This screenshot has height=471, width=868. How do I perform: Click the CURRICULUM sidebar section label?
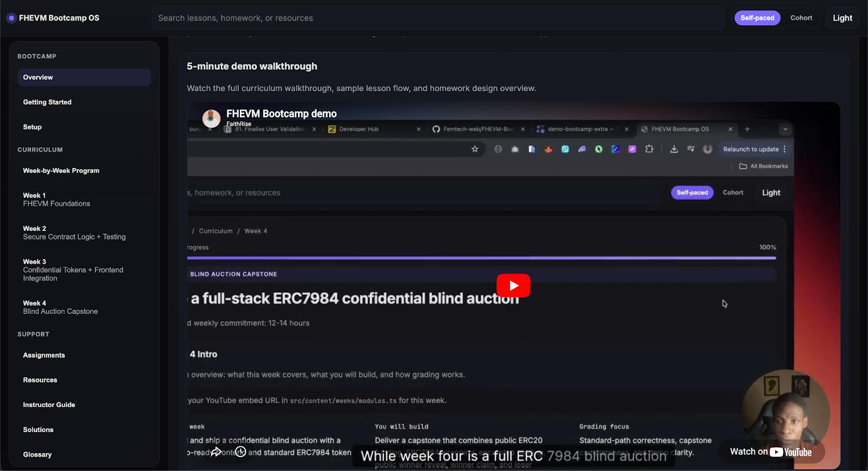coord(40,150)
